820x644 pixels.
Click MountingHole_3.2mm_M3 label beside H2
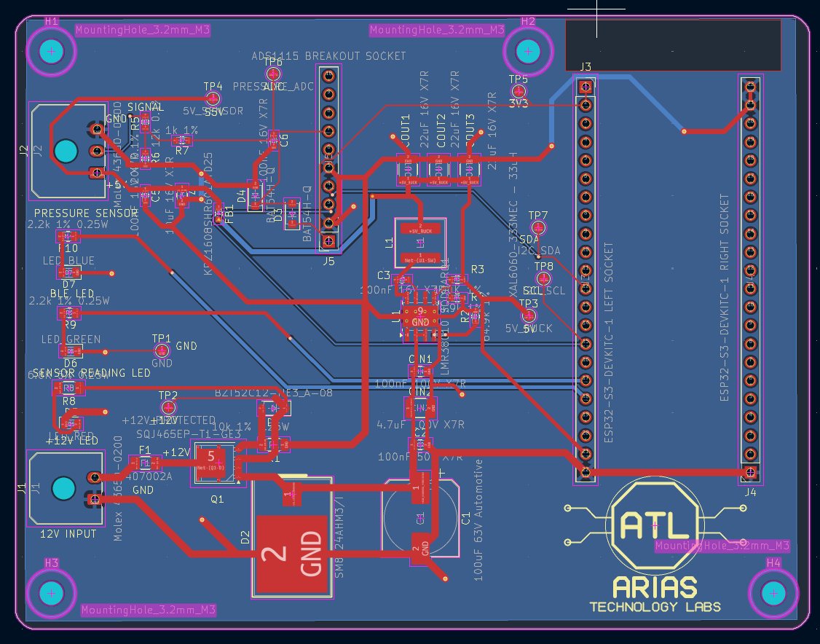(437, 30)
